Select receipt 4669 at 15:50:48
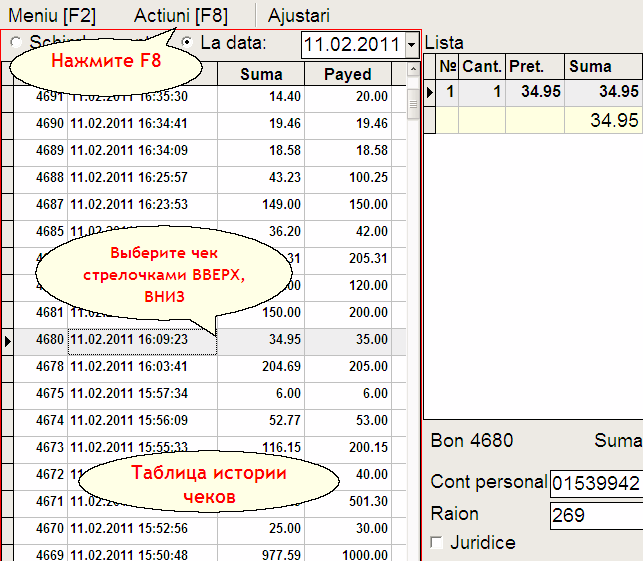This screenshot has height=561, width=643. tap(203, 553)
